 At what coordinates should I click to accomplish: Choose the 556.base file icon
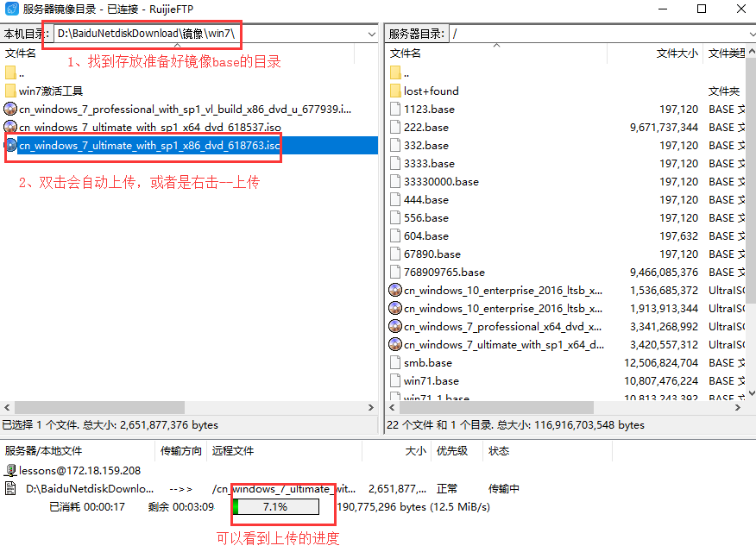(x=395, y=217)
